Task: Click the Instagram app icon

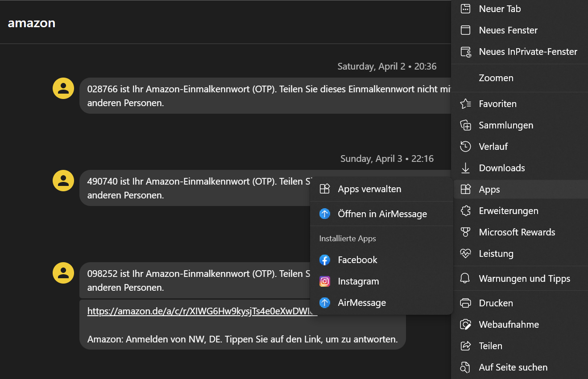Action: 325,281
